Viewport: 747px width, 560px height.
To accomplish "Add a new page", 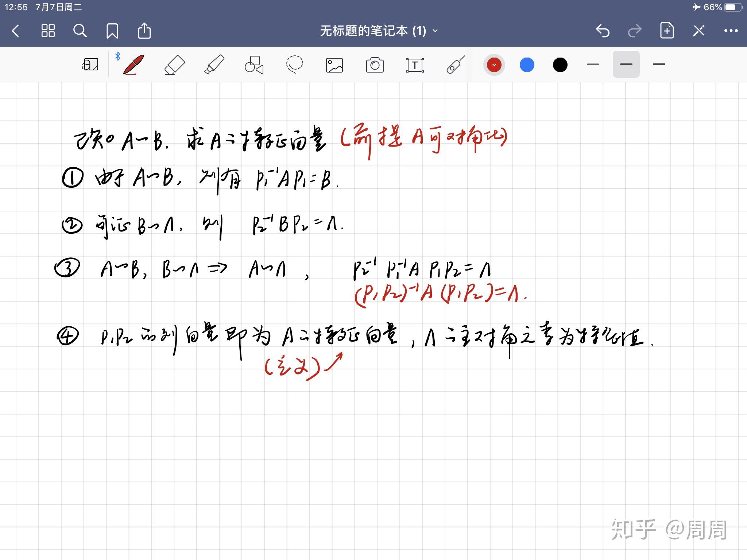I will coord(667,31).
